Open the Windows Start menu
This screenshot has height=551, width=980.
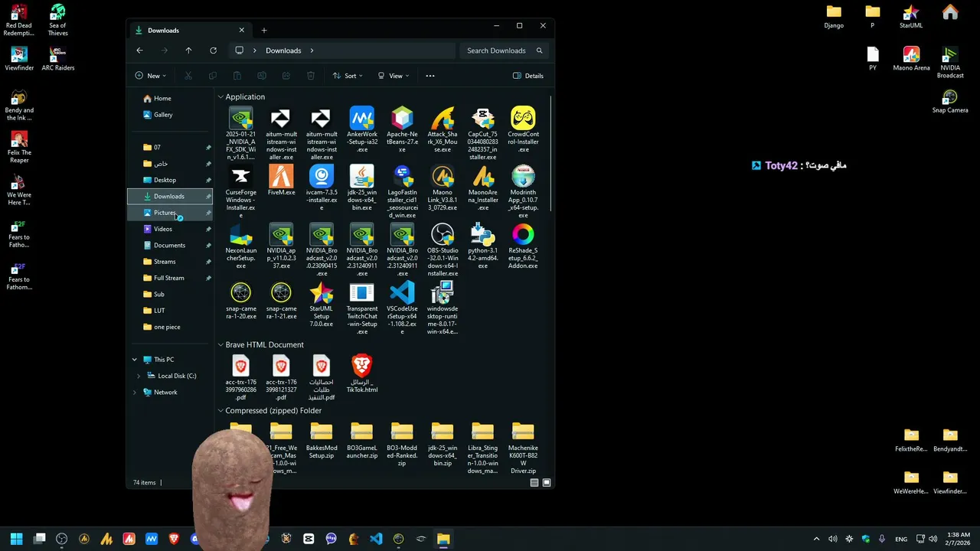(17, 539)
